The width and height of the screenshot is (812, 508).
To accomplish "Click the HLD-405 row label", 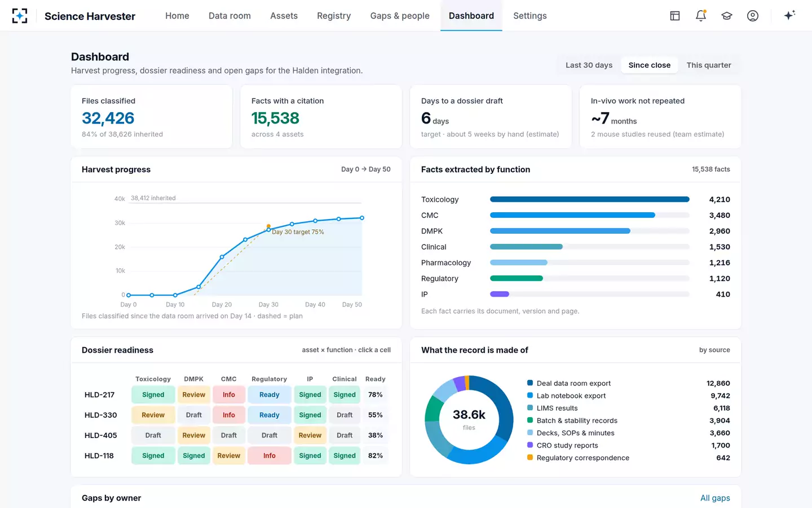I will [101, 435].
